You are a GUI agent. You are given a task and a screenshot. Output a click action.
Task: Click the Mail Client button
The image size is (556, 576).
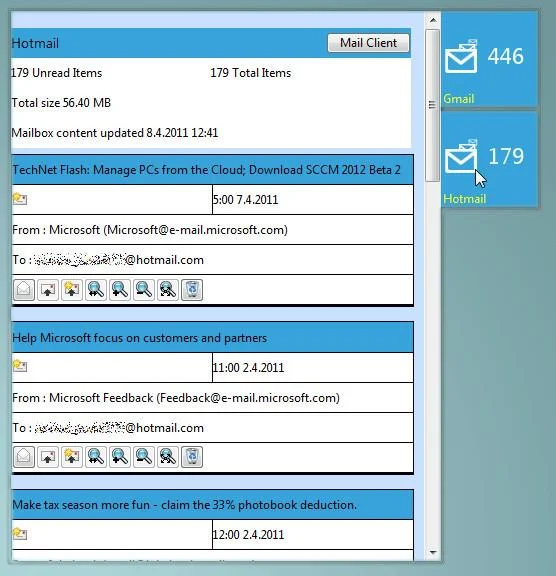tap(368, 43)
